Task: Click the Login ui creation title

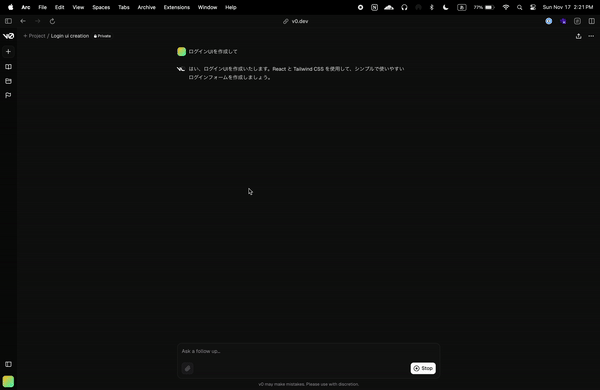Action: pyautogui.click(x=70, y=36)
